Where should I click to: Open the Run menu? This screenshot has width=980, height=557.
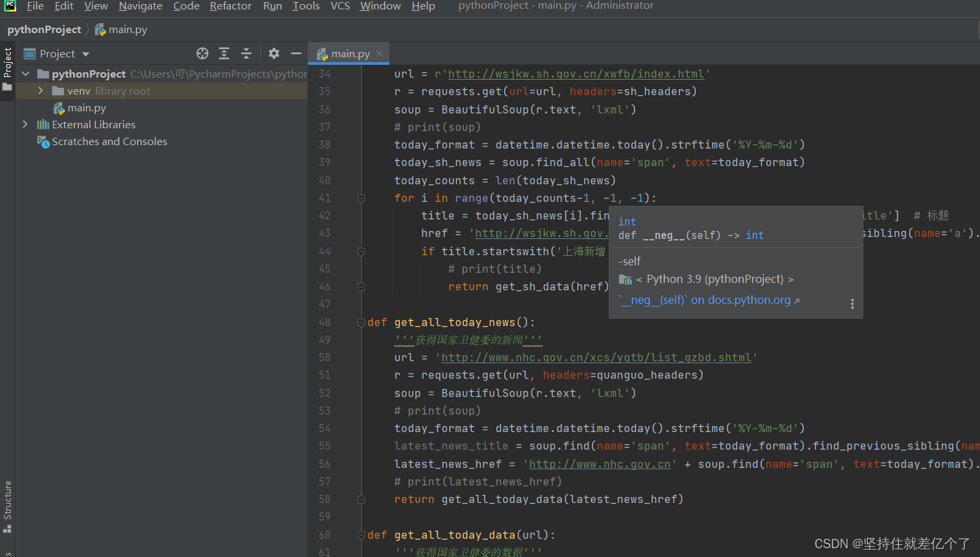pyautogui.click(x=273, y=6)
